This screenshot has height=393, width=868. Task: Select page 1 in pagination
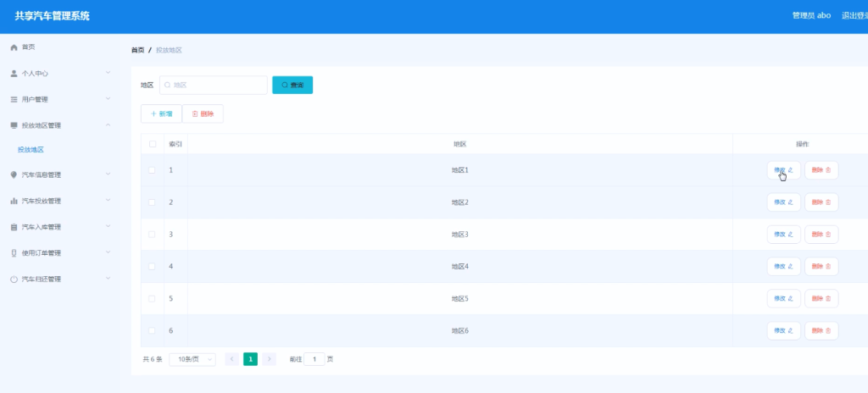pyautogui.click(x=250, y=360)
